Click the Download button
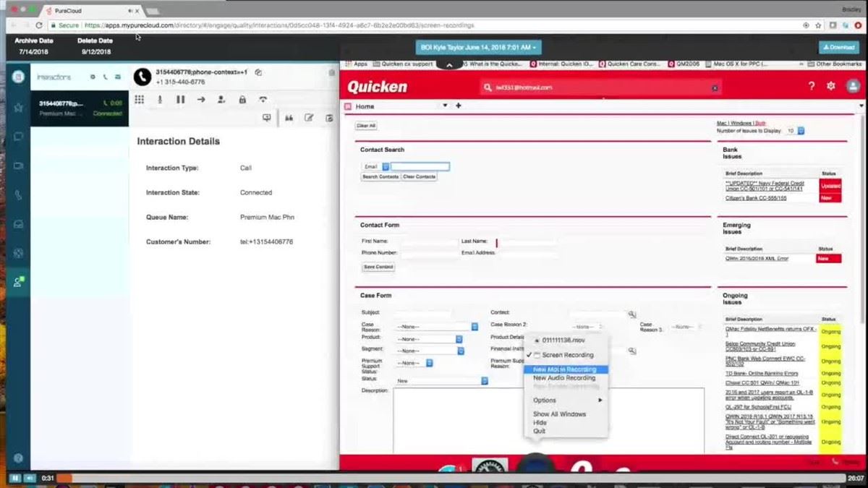The image size is (868, 488). 839,47
